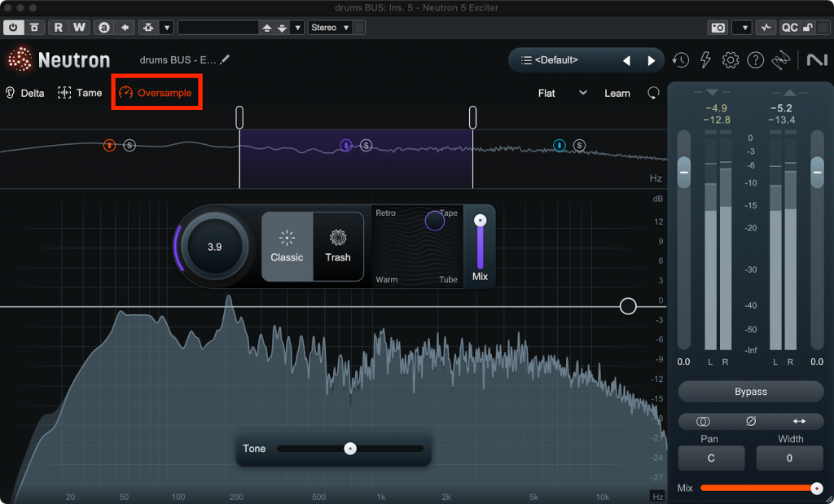Click the overlapping circles channel icon
This screenshot has width=834, height=504.
click(703, 421)
